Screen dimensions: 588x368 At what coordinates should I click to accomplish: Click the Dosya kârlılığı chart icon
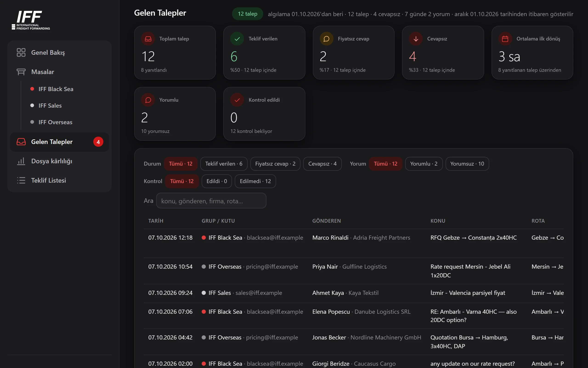pyautogui.click(x=21, y=161)
